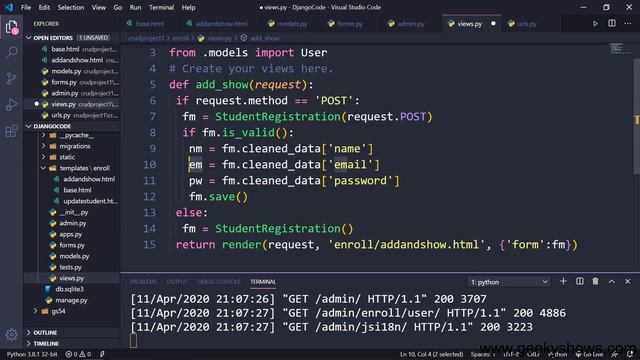
Task: Open apps.py in file tree
Action: coord(72,234)
